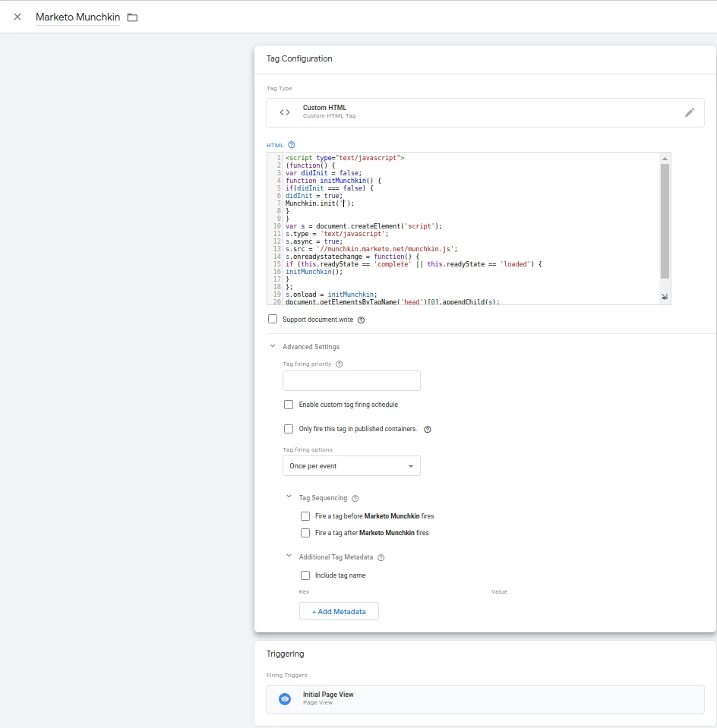This screenshot has width=717, height=728.
Task: Click the Tag Sequencing label
Action: (323, 498)
